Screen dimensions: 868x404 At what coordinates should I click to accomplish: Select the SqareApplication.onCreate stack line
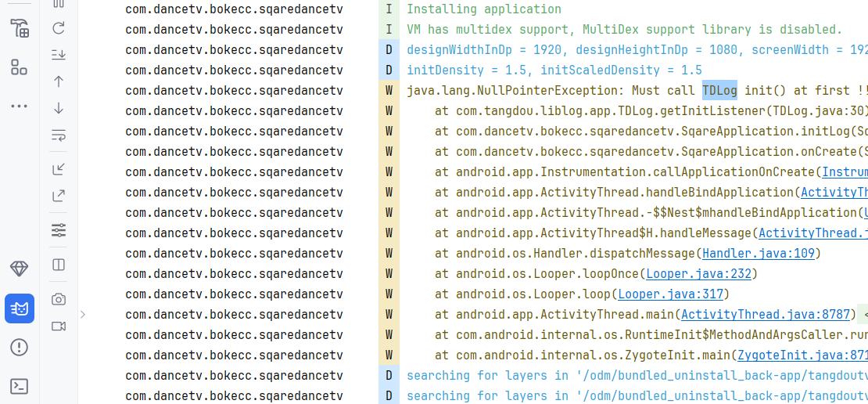[651, 152]
